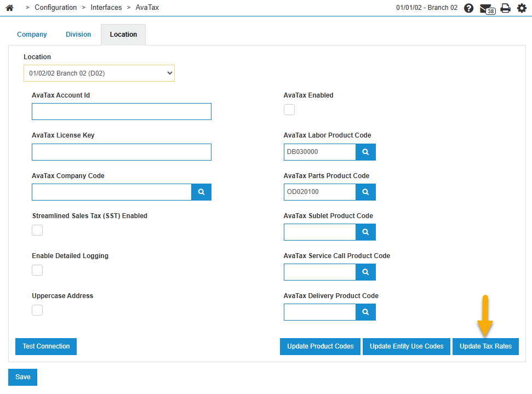532x394 pixels.
Task: Search AvaTax Delivery Product Code lookup
Action: pyautogui.click(x=365, y=312)
